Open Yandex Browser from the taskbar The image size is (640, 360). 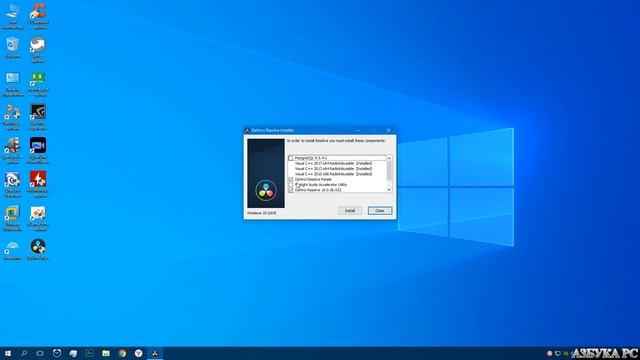point(138,353)
